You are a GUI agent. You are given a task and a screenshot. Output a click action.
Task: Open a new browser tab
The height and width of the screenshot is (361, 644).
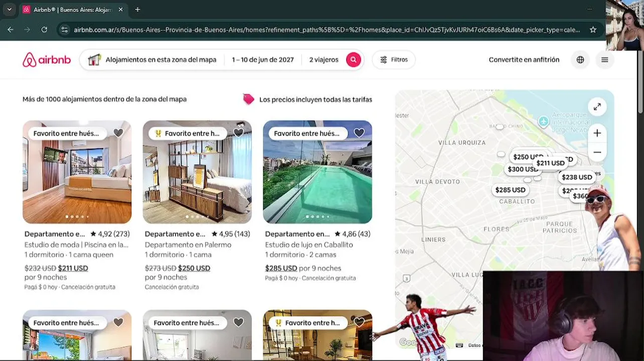137,10
